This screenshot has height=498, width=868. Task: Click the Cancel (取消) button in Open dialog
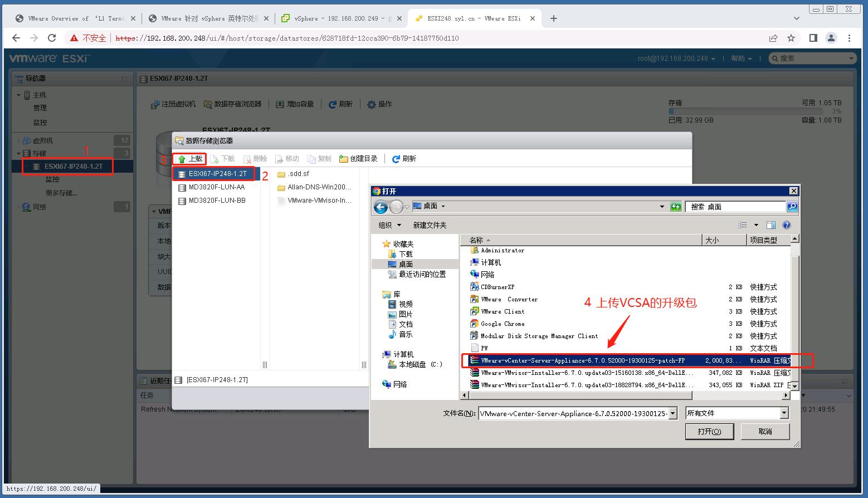click(765, 432)
